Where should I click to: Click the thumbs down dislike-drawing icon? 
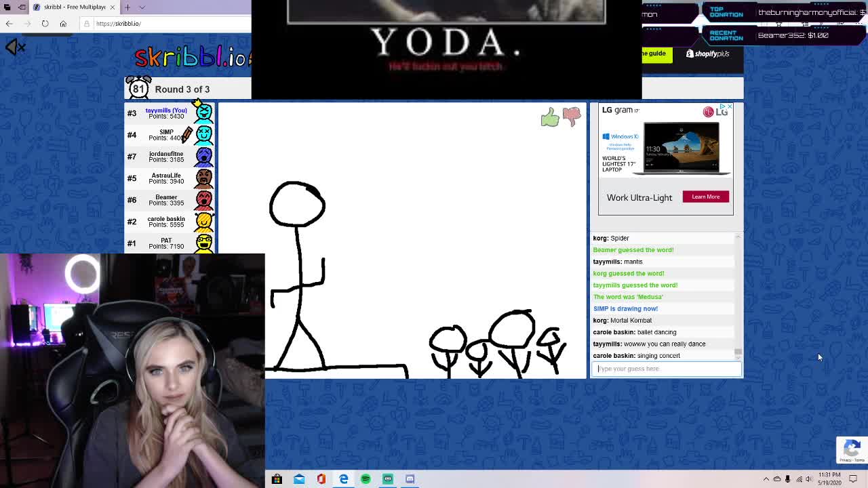point(572,117)
